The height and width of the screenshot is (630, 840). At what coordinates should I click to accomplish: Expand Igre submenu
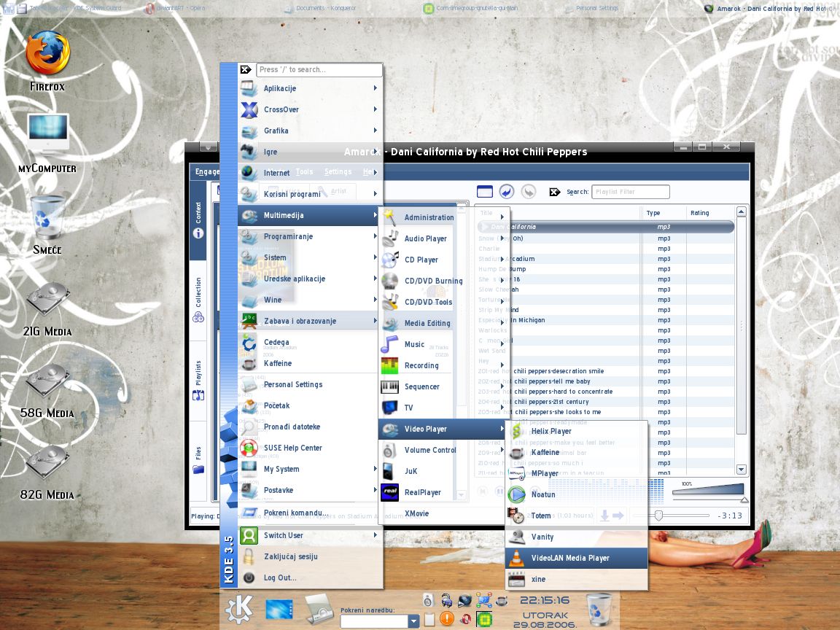click(310, 152)
